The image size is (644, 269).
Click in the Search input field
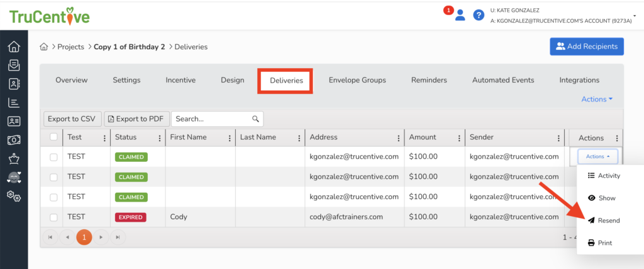tap(213, 118)
